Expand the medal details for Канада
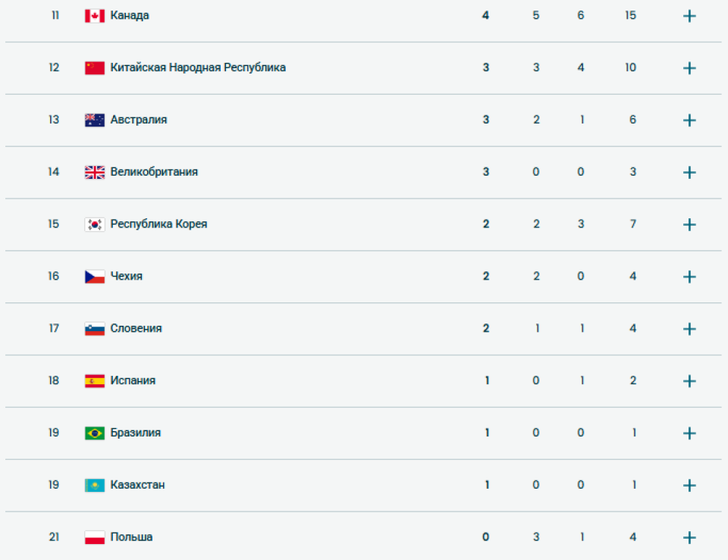 click(689, 14)
